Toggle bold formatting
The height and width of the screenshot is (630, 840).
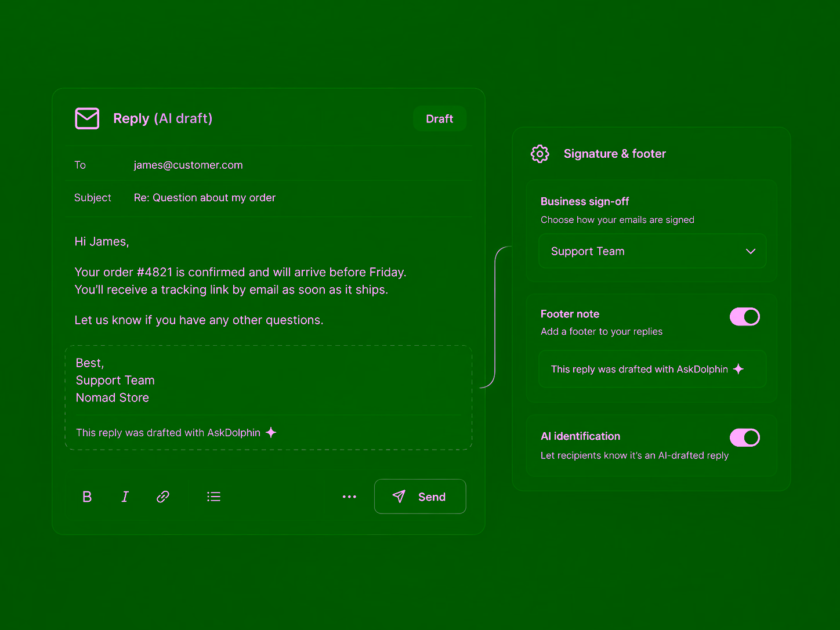click(87, 497)
